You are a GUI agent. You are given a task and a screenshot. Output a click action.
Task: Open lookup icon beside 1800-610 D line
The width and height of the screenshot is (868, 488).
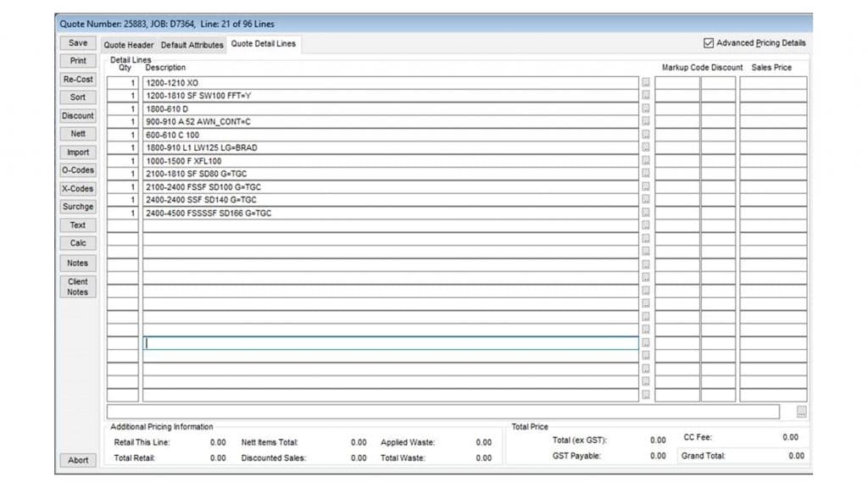coord(645,108)
